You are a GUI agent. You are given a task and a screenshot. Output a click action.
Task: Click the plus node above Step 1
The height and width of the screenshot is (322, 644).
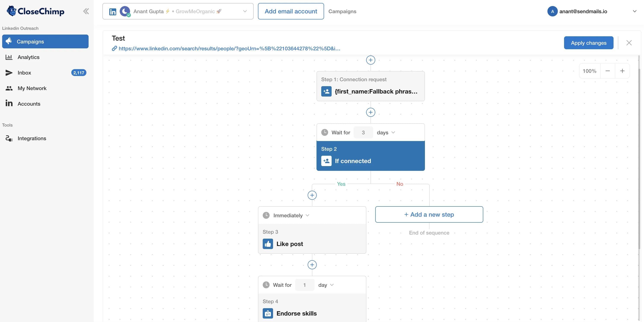click(x=370, y=60)
